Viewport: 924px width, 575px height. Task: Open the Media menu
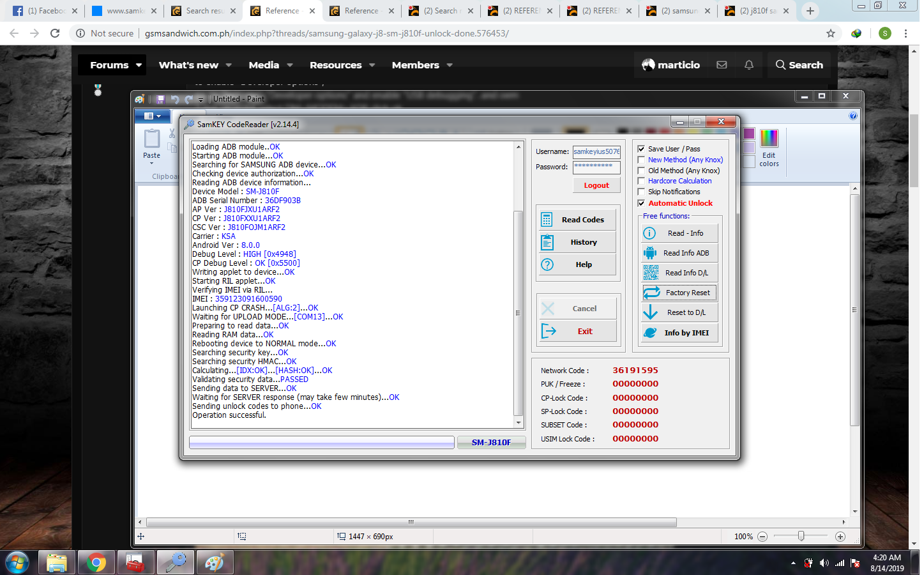click(x=264, y=65)
